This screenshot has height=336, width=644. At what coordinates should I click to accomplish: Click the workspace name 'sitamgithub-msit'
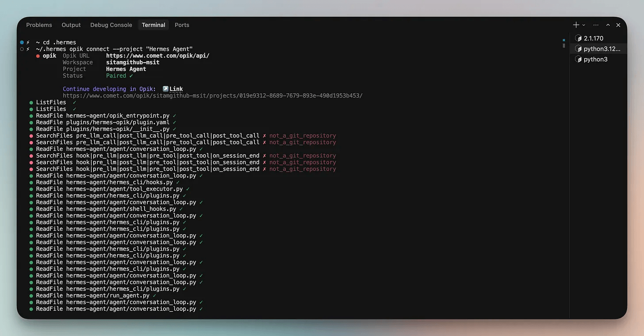pyautogui.click(x=133, y=62)
